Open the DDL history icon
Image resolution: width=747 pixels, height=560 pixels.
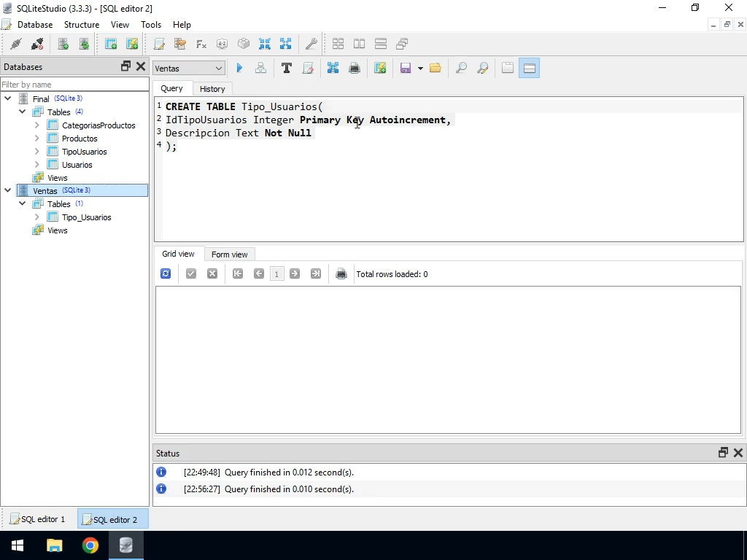[180, 44]
